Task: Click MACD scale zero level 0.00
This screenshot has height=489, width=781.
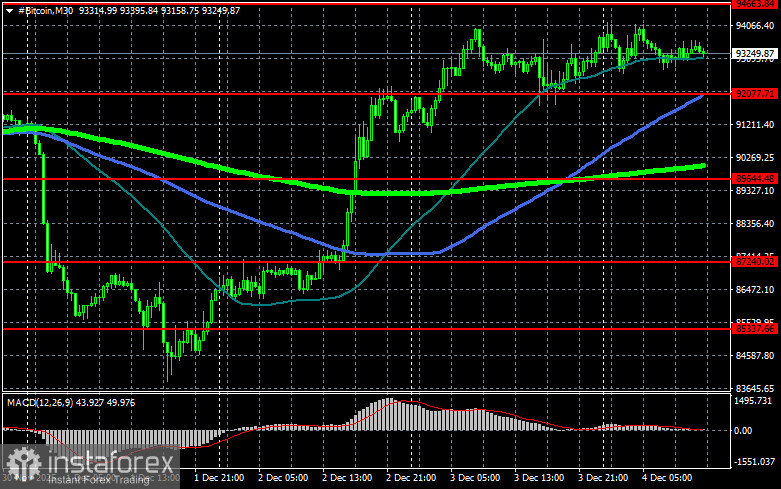Action: pos(743,430)
